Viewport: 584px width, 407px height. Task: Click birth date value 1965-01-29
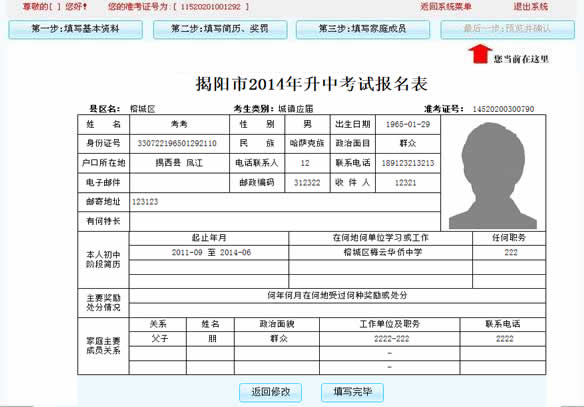[408, 124]
